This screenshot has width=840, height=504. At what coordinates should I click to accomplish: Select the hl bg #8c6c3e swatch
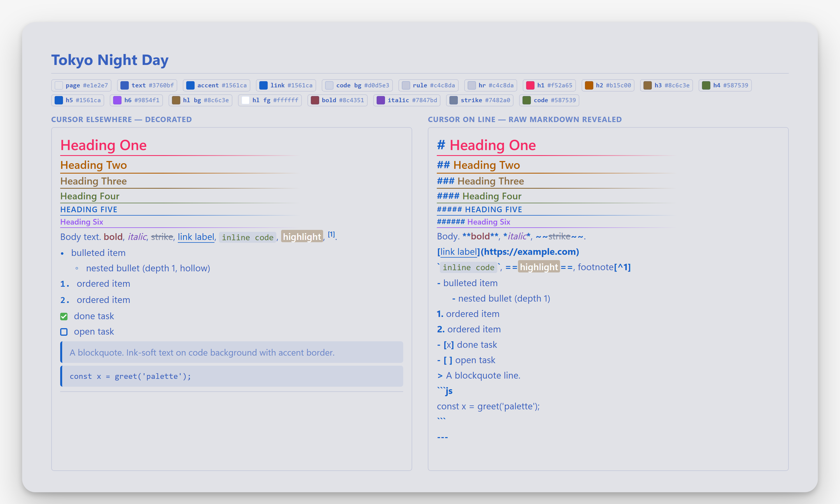tap(200, 100)
